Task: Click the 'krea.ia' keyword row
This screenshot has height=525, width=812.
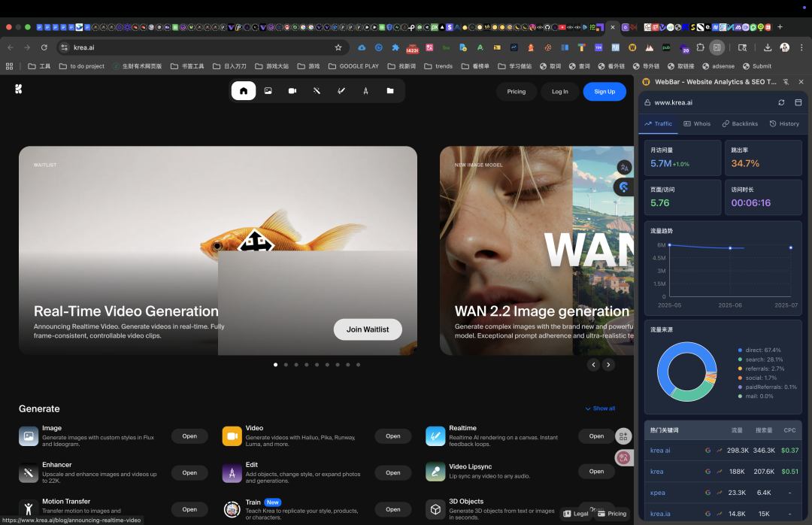Action: [723, 514]
